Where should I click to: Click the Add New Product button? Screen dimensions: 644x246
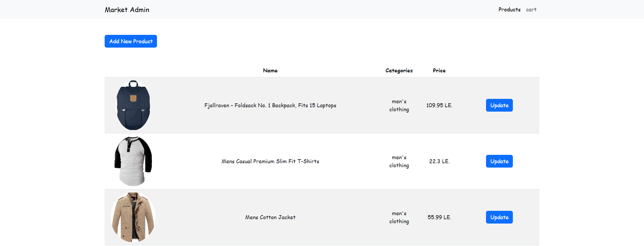coord(131,41)
